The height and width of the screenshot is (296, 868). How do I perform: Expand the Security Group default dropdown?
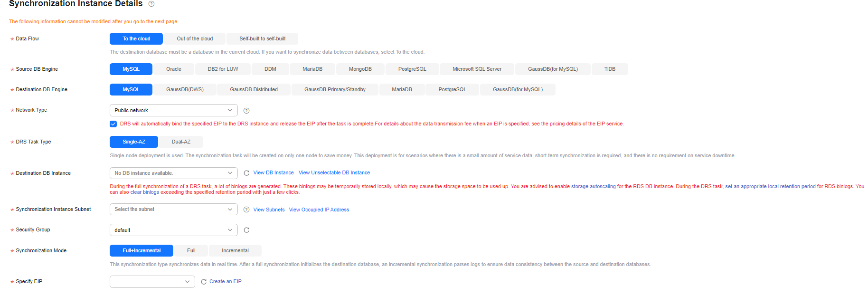click(174, 230)
